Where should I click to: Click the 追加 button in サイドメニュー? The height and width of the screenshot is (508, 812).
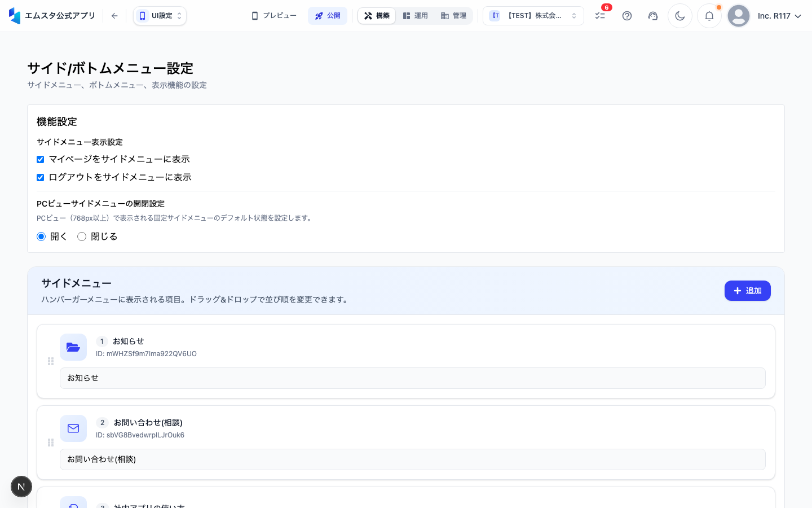point(748,291)
